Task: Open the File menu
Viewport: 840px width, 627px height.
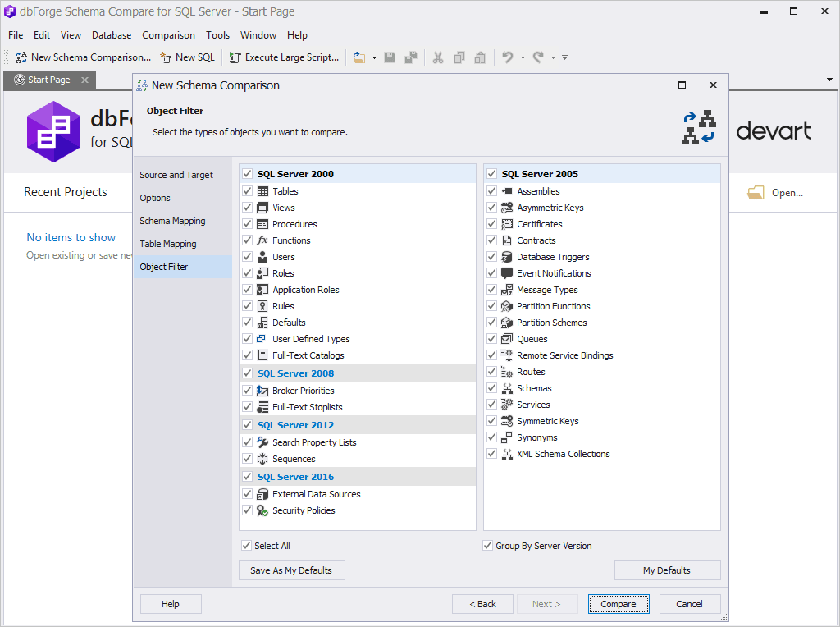Action: click(x=16, y=34)
